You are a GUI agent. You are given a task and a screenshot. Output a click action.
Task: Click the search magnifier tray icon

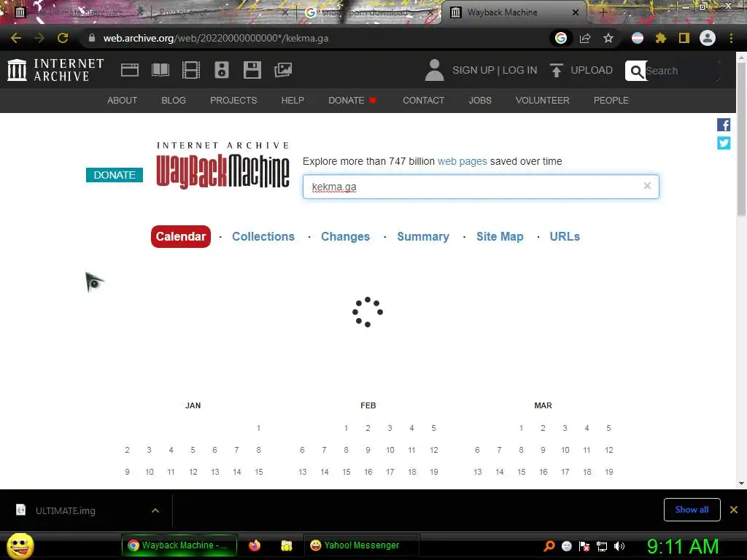[549, 546]
